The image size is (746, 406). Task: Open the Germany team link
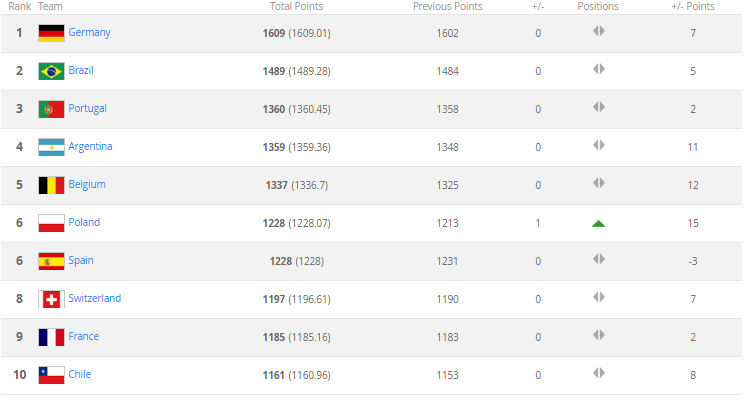coord(89,33)
